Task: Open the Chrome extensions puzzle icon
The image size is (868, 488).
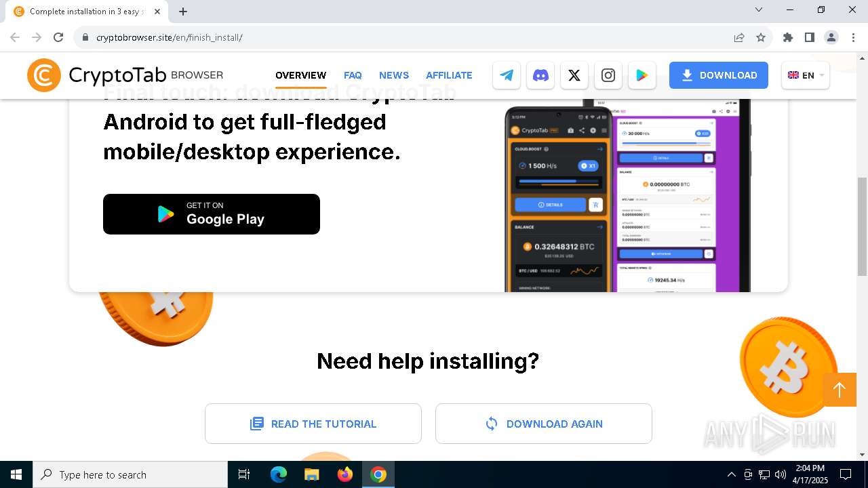Action: [x=788, y=37]
